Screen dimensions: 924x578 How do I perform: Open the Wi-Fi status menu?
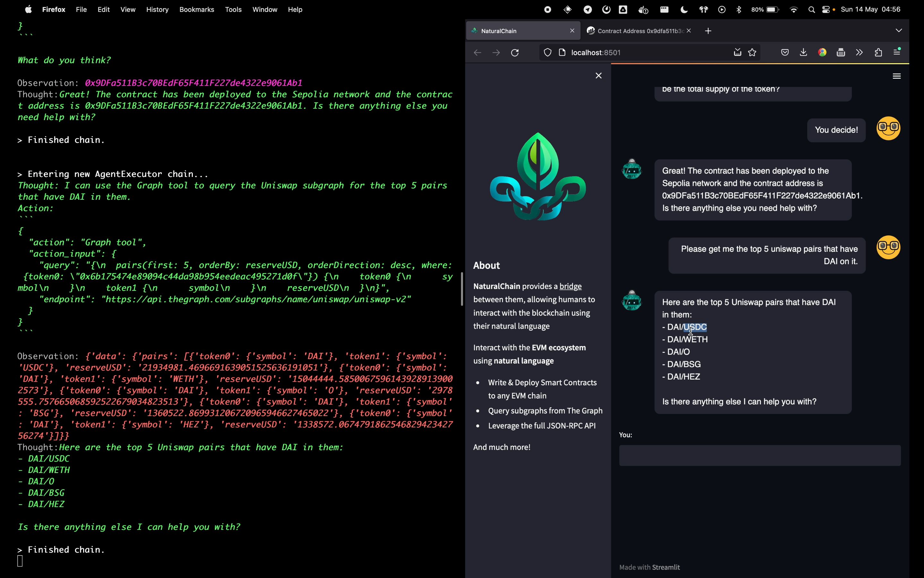tap(794, 10)
